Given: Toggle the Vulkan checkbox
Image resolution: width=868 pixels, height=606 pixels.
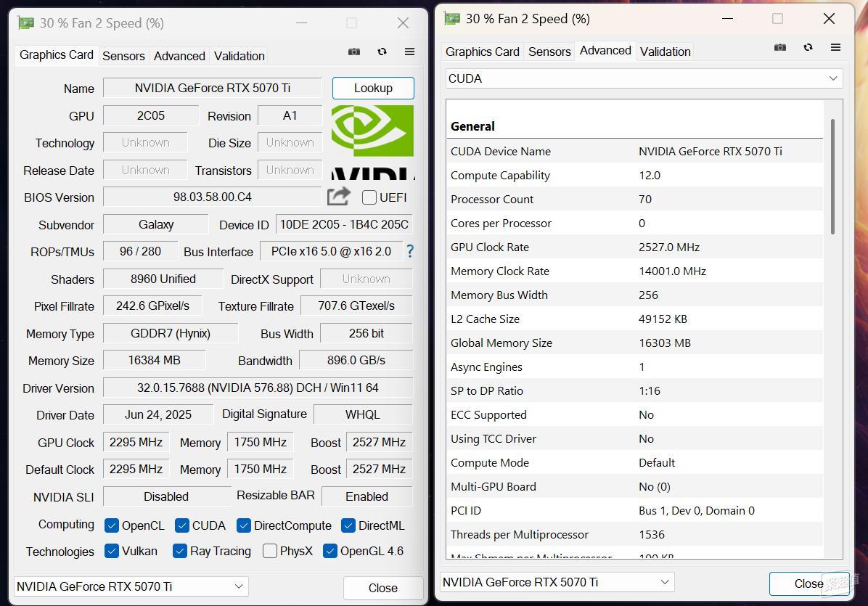Looking at the screenshot, I should click(111, 551).
